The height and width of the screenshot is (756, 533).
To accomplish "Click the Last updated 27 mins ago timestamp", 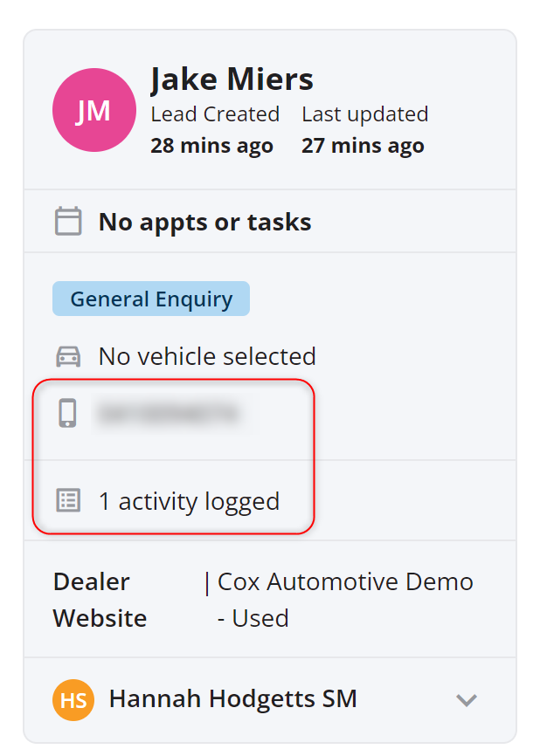I will [x=365, y=130].
